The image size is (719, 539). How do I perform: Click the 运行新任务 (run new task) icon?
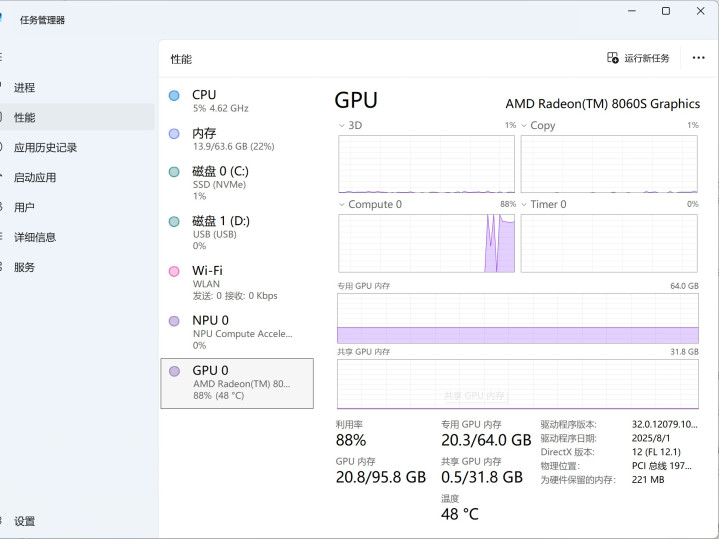click(613, 58)
